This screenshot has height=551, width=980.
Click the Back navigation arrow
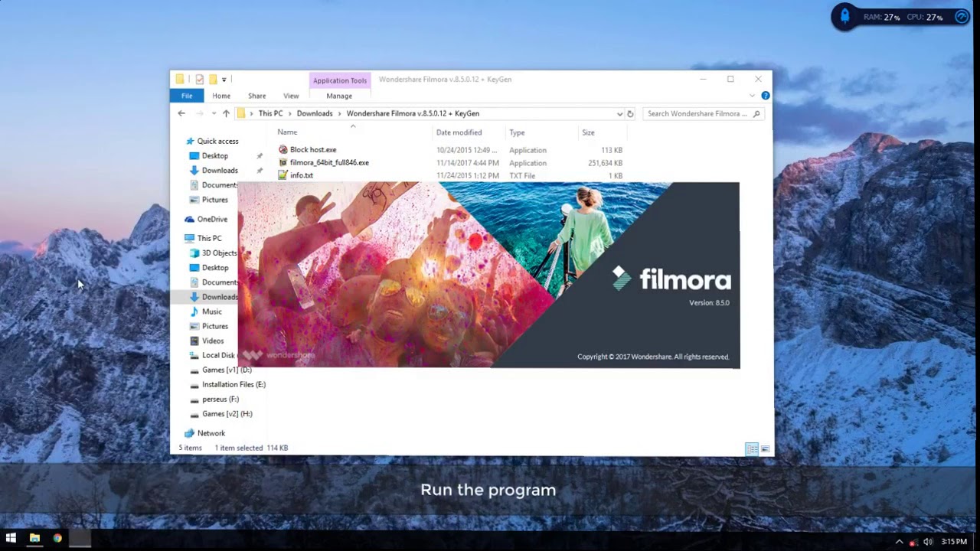tap(181, 113)
